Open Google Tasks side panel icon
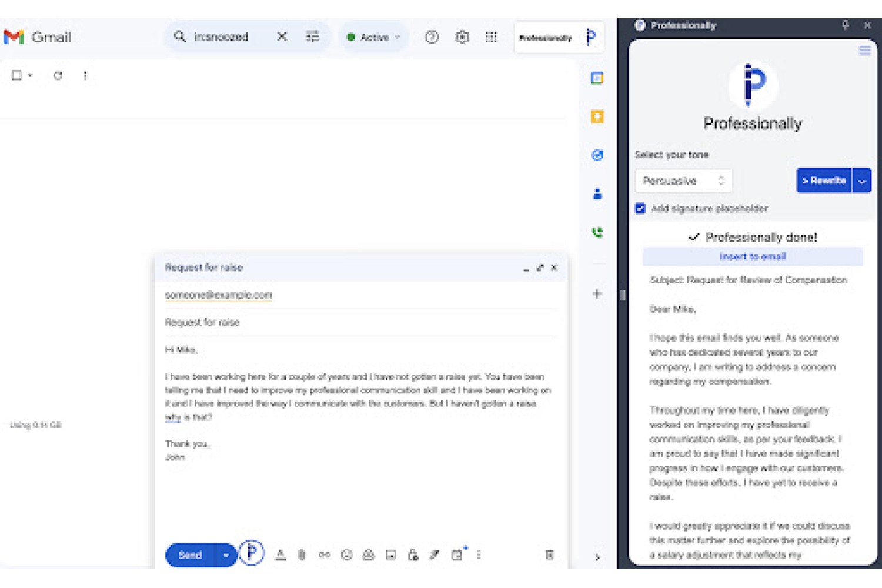 [x=597, y=155]
